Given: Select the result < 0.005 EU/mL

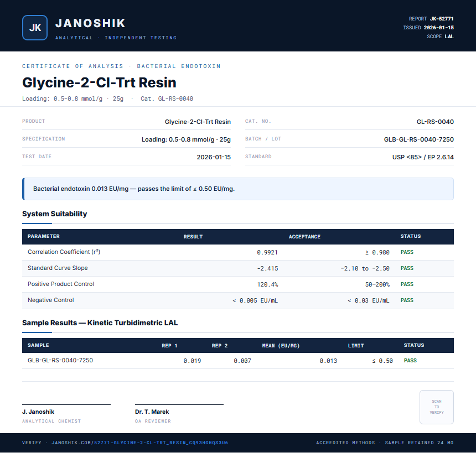Looking at the screenshot, I should coord(255,300).
